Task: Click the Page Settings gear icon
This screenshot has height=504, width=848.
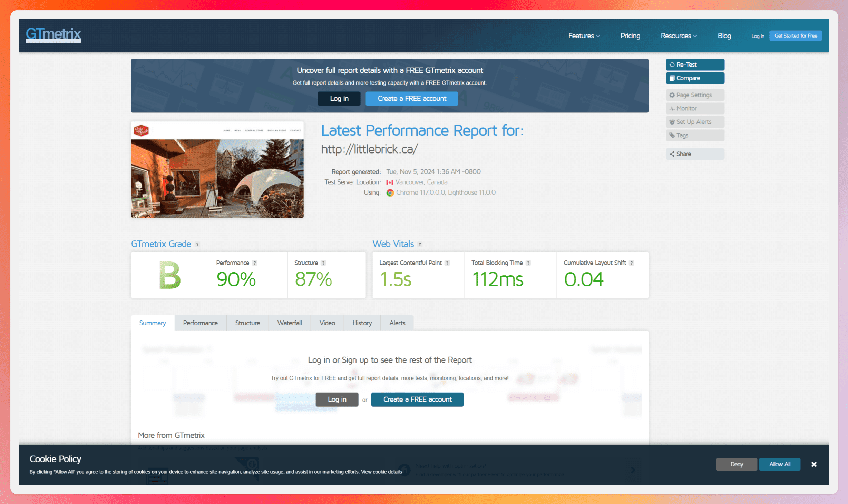Action: click(672, 95)
